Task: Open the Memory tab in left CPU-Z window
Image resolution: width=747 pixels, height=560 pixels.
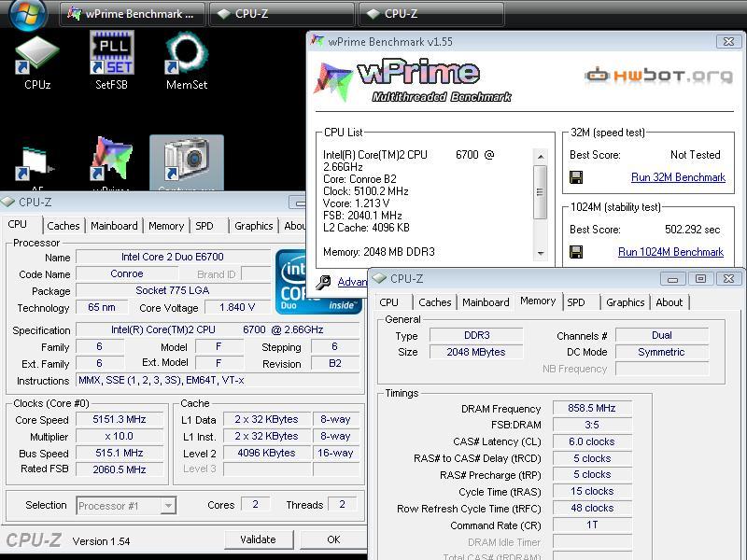Action: click(x=166, y=226)
